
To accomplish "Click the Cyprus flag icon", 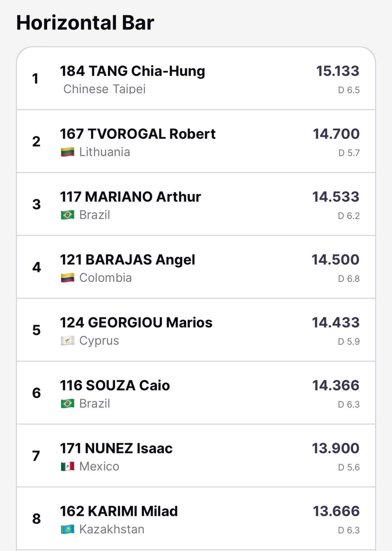I will pyautogui.click(x=68, y=341).
